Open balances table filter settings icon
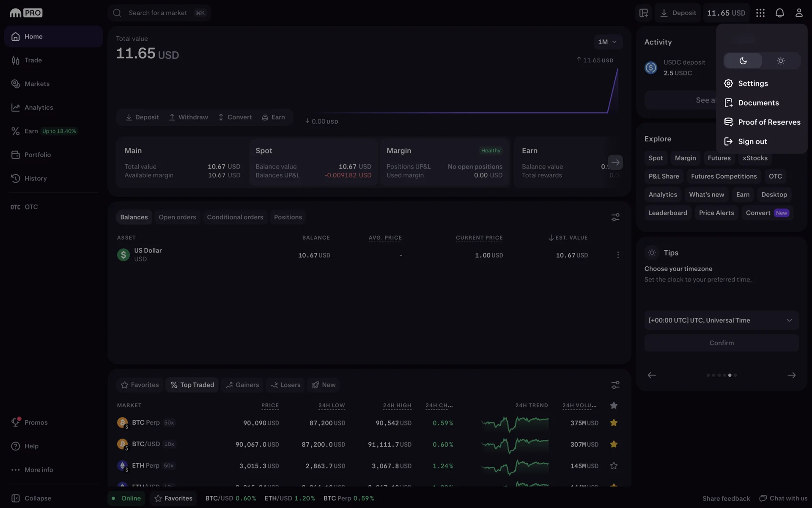Image resolution: width=812 pixels, height=508 pixels. pyautogui.click(x=615, y=217)
